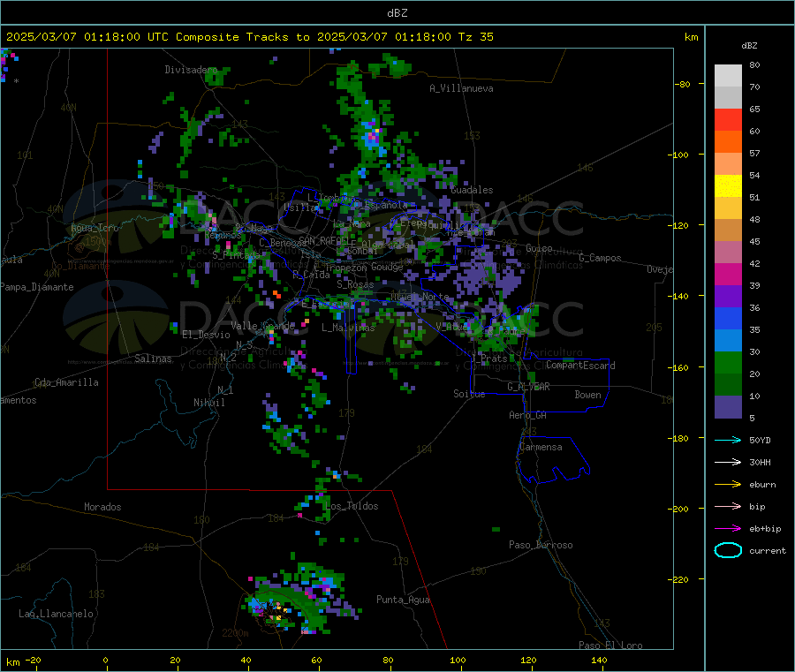795x672 pixels.
Task: Select the orange swatch between 60 and 57
Action: [728, 142]
